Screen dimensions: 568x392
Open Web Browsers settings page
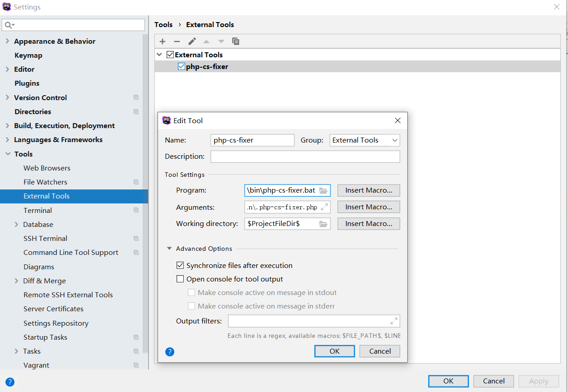click(47, 168)
